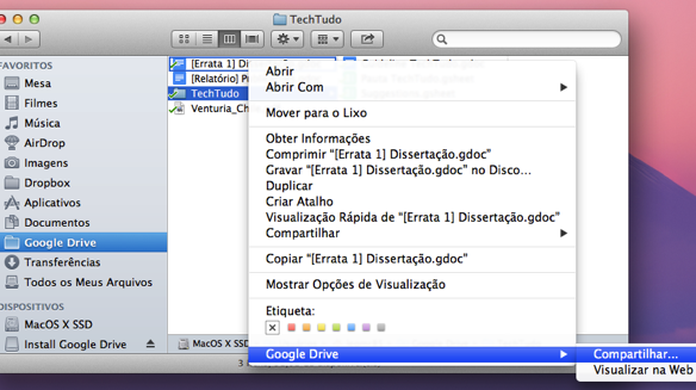Screen dimensions: 696x390
Task: Select the [Errata 1] file row
Action: click(x=208, y=63)
